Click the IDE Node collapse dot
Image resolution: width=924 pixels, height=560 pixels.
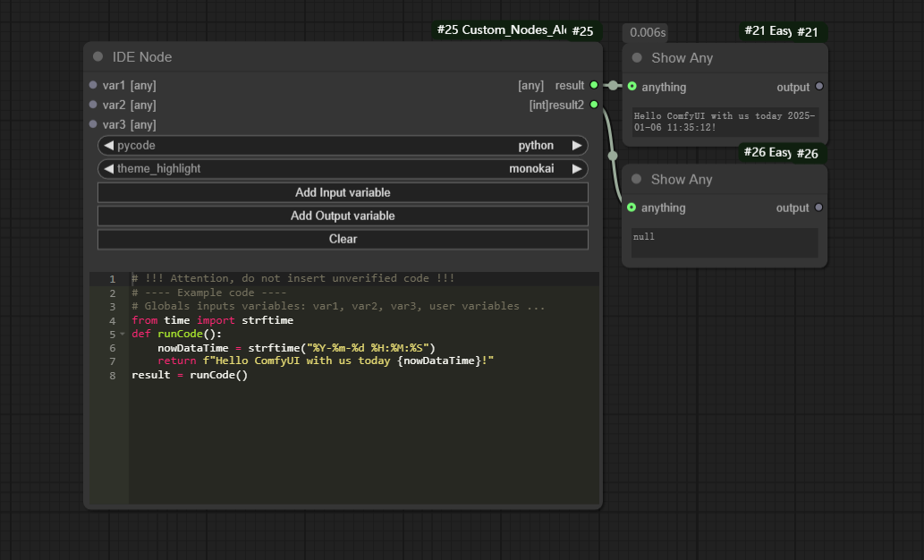tap(98, 57)
